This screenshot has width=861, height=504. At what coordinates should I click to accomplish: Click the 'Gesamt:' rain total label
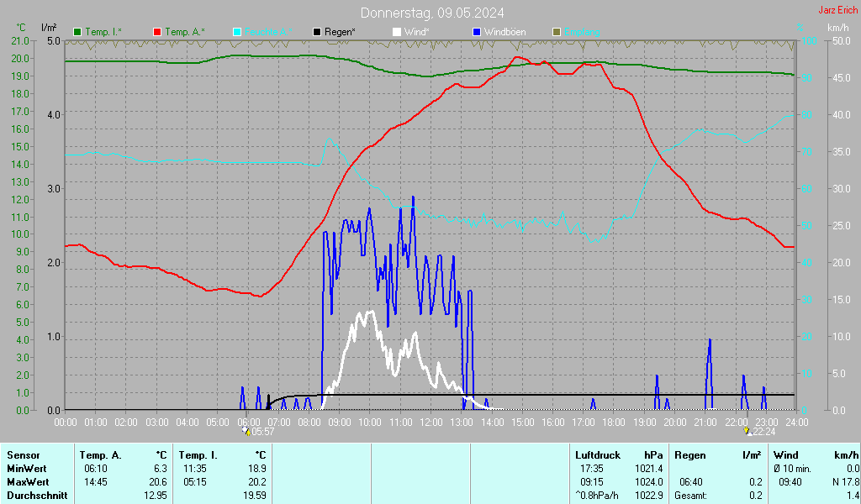click(691, 496)
